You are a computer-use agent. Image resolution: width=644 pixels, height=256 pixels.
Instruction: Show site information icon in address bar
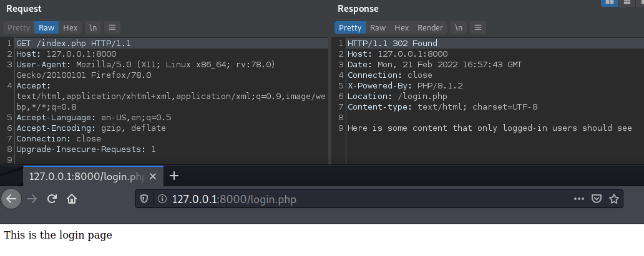[x=160, y=199]
